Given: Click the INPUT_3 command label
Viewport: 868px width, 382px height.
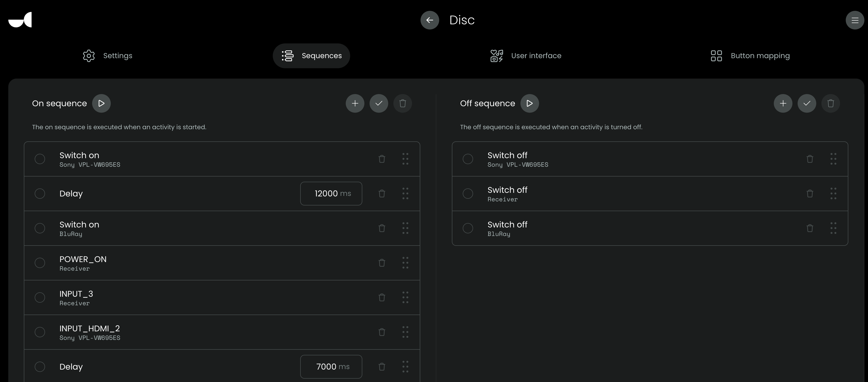Looking at the screenshot, I should coord(76,294).
